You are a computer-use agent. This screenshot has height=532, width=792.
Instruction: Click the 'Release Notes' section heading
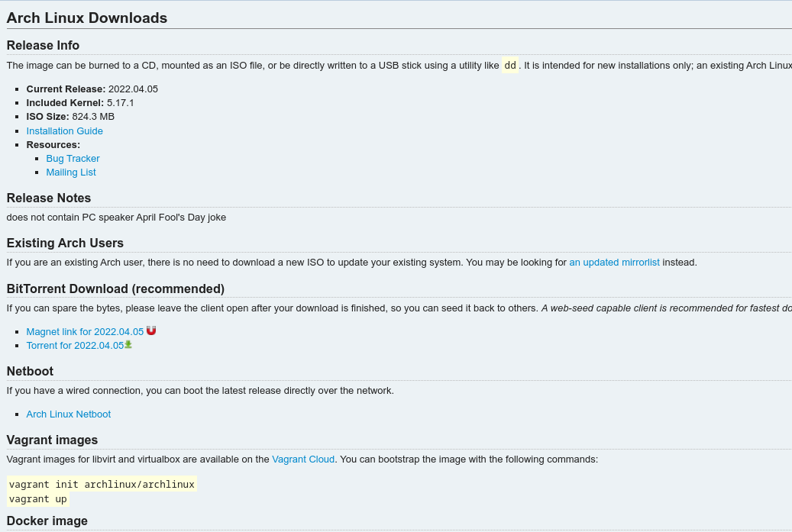49,198
